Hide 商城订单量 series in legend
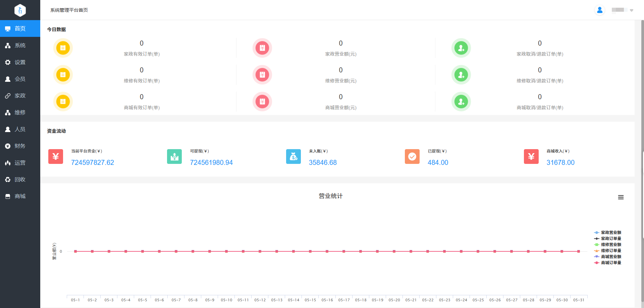 click(x=607, y=263)
